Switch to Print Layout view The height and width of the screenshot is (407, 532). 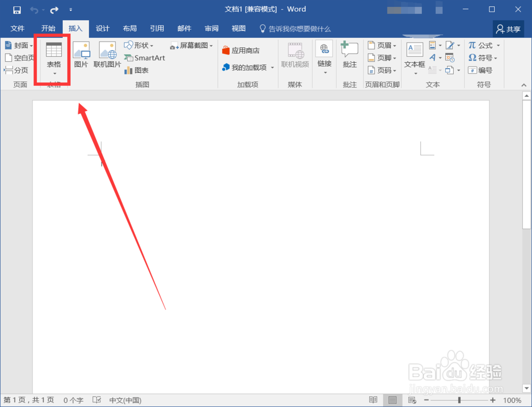click(392, 400)
